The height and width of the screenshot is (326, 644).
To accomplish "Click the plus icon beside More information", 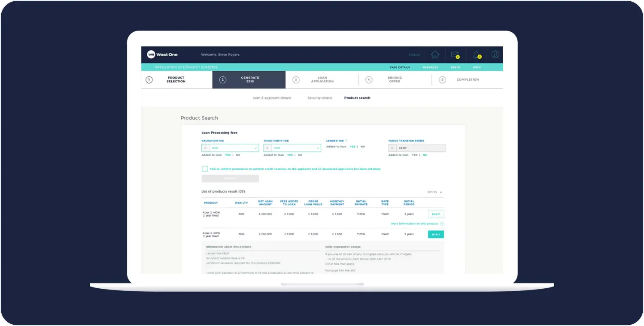I will [442, 224].
